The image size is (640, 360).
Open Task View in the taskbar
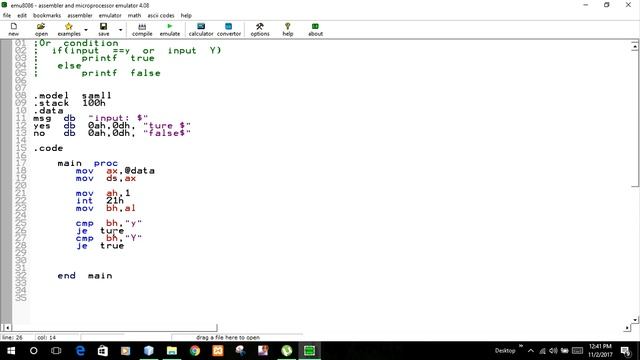tap(56, 351)
